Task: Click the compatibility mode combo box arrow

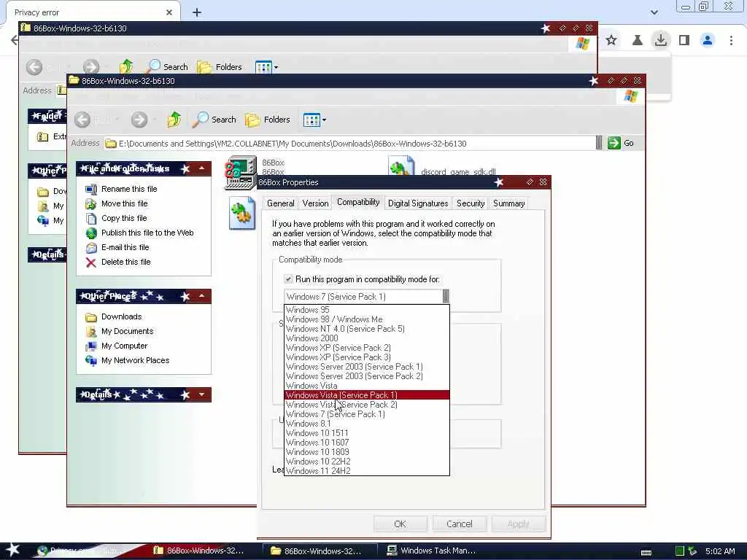Action: pos(446,296)
